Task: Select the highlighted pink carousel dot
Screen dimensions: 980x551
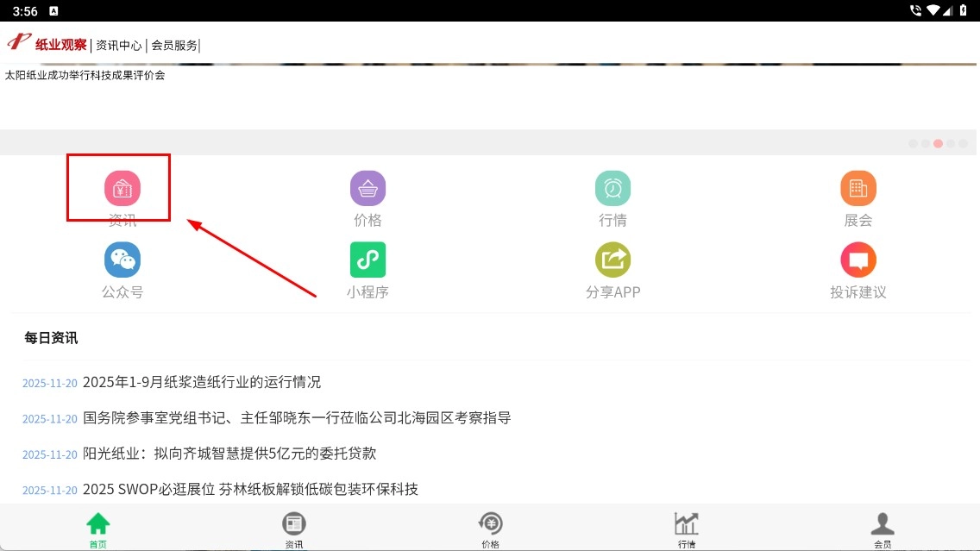Action: pos(938,144)
